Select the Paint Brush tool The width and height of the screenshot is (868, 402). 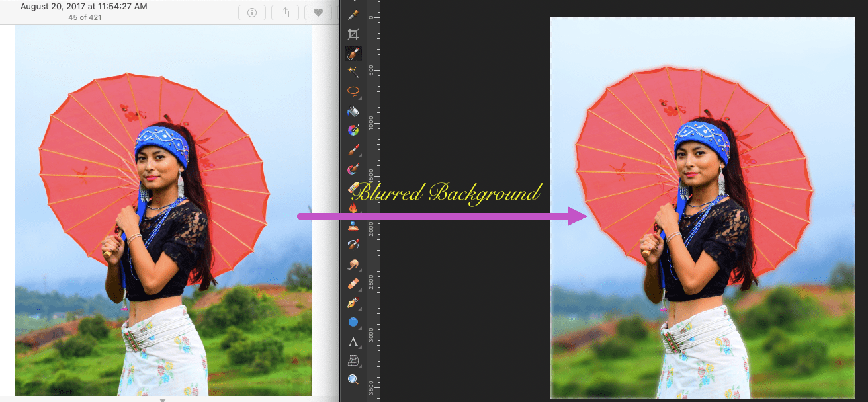coord(353,149)
